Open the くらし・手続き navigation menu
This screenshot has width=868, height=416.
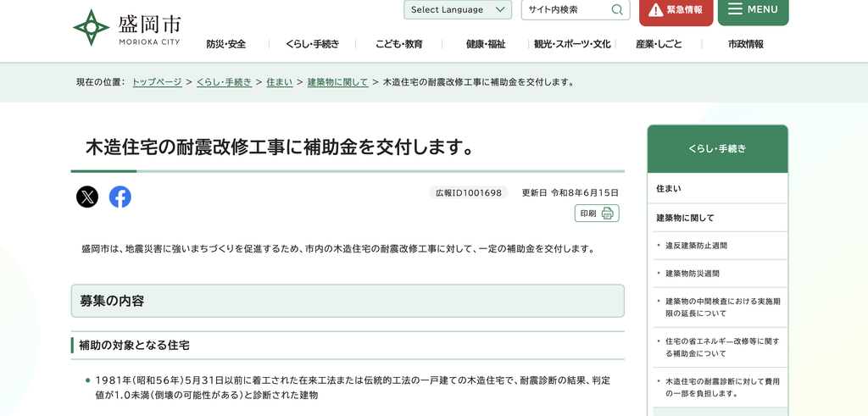tap(312, 44)
